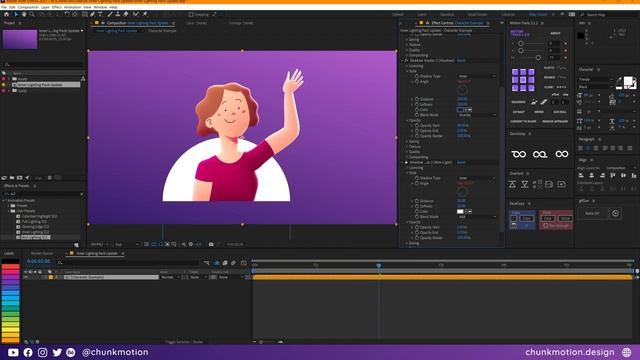This screenshot has width=640, height=360.
Task: Select the Clone Stamp tool
Action: point(118,14)
